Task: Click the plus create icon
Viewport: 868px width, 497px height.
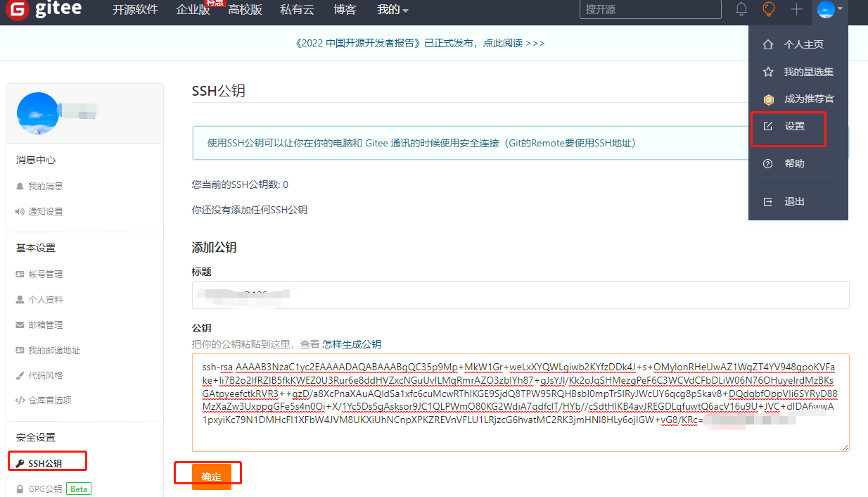Action: click(x=796, y=9)
